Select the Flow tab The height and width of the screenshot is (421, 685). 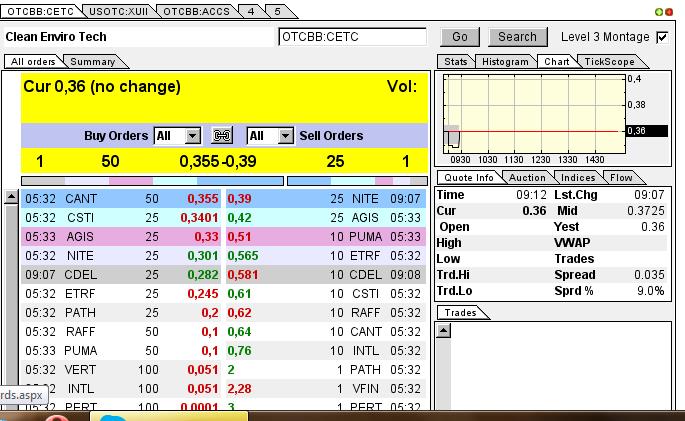click(x=621, y=178)
